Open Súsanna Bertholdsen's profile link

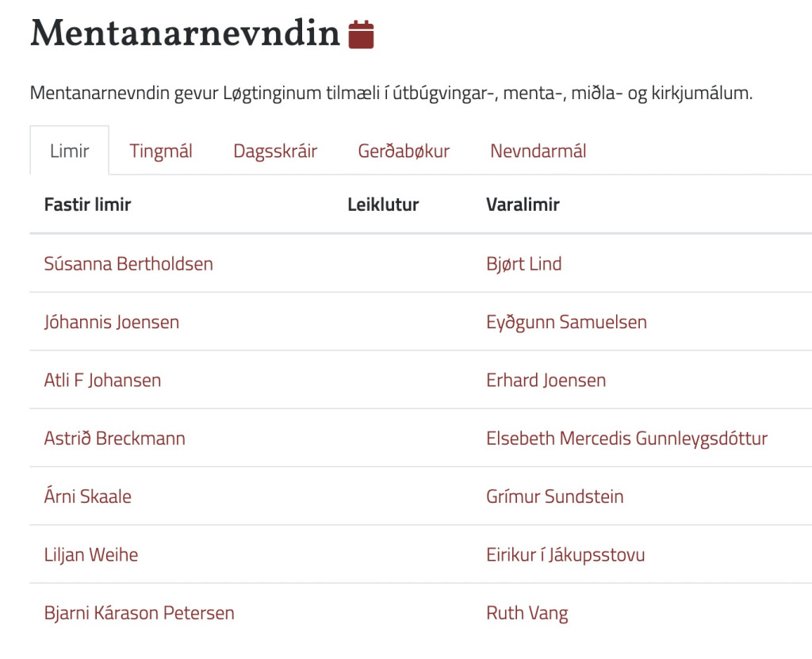[x=128, y=264]
